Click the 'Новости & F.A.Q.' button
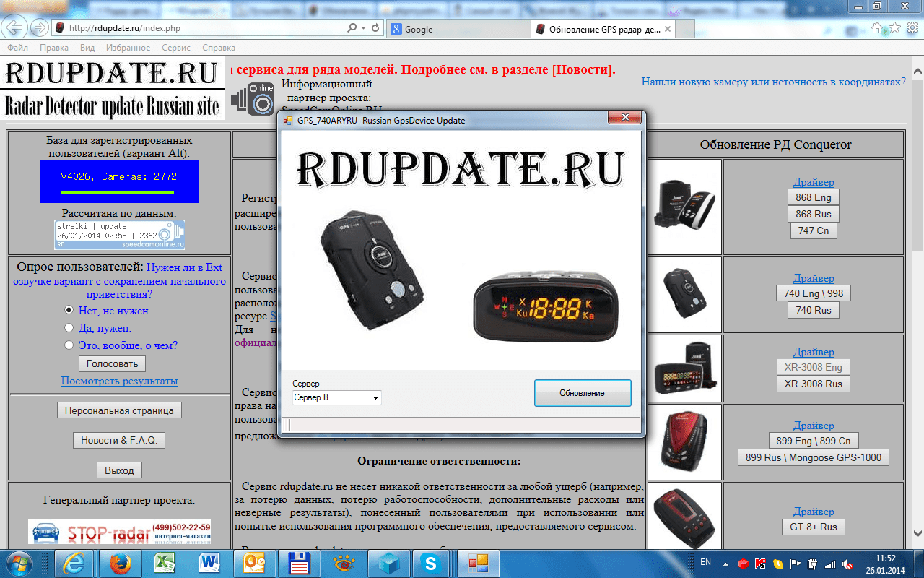 119,440
